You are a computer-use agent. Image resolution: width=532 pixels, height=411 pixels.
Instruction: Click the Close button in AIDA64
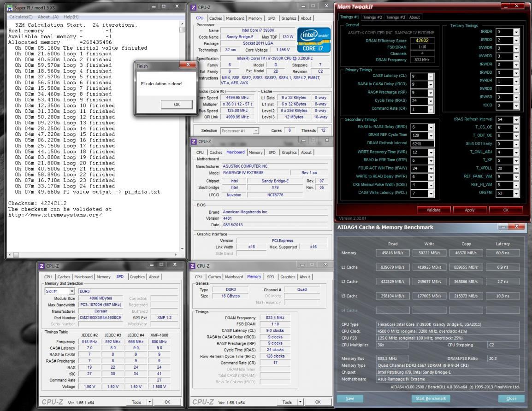pyautogui.click(x=511, y=399)
